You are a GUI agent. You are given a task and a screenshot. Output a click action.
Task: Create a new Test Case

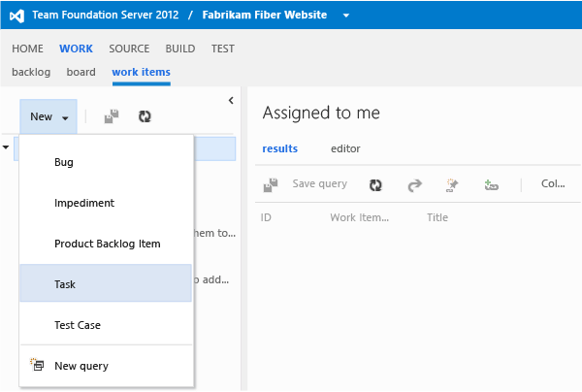106,325
